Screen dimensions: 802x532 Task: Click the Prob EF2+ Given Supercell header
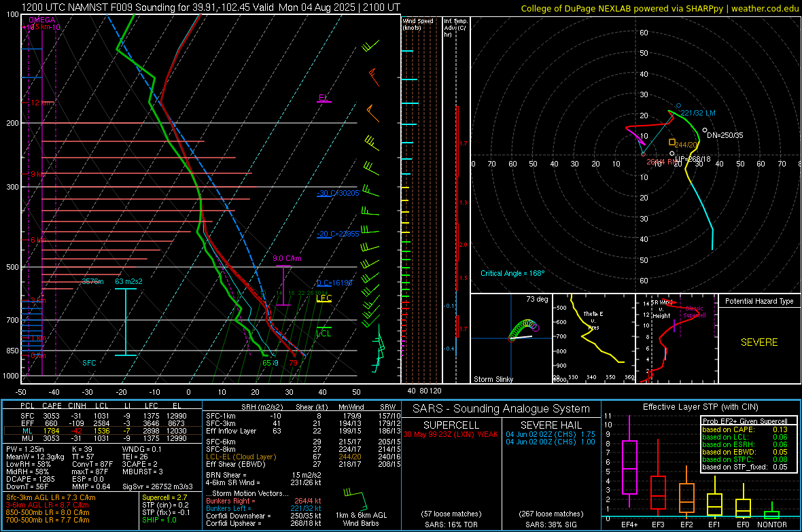pos(745,421)
